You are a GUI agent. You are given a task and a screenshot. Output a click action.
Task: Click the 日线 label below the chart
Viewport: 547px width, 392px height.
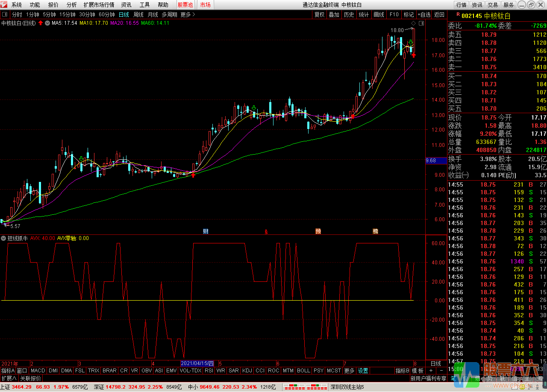point(436,363)
